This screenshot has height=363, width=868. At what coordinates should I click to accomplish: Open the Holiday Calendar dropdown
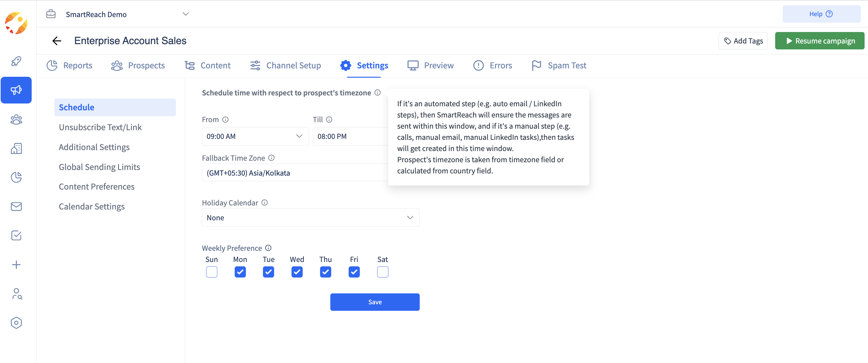pos(310,218)
